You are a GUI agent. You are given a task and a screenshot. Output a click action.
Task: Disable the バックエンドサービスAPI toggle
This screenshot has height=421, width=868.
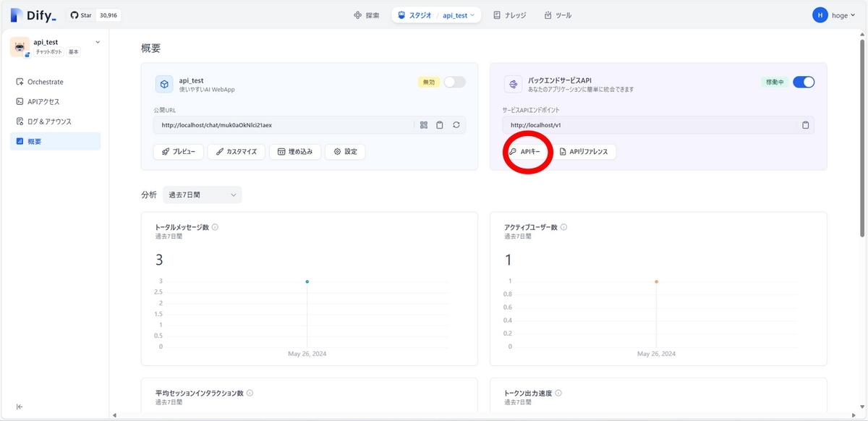tap(803, 82)
